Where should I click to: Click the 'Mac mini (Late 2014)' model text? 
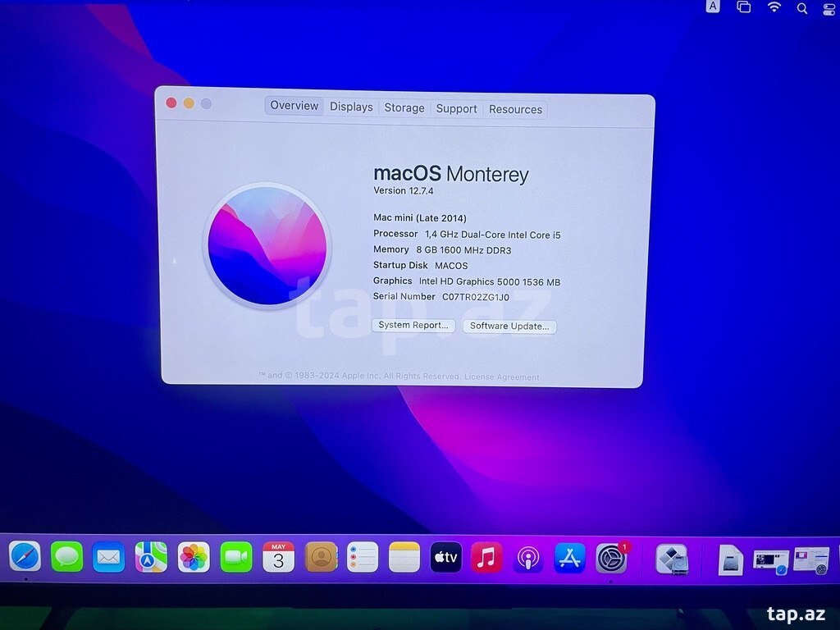(420, 218)
